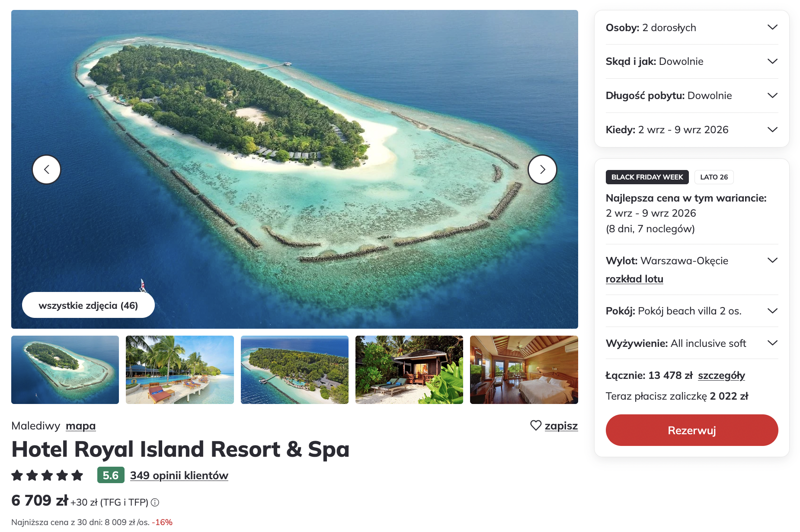
Task: Expand the Osoby travelers dropdown
Action: [x=772, y=27]
